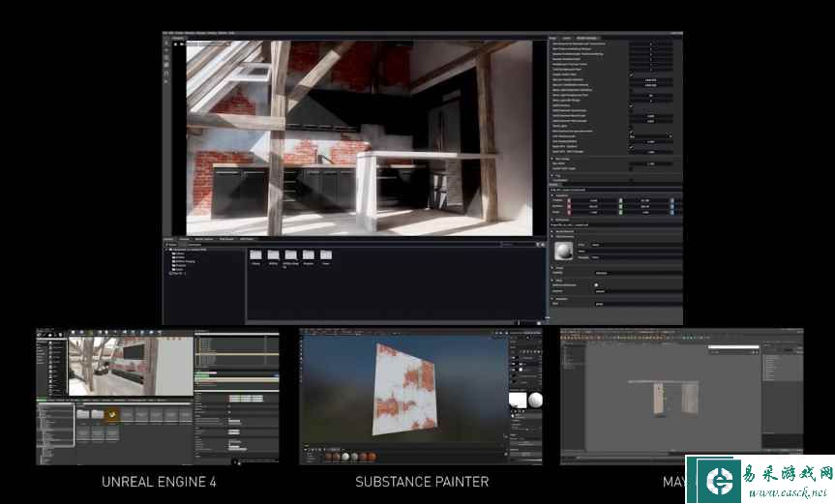Image resolution: width=835 pixels, height=504 pixels.
Task: Select the grey sphere brush preview in Substance Painter
Action: (x=535, y=400)
